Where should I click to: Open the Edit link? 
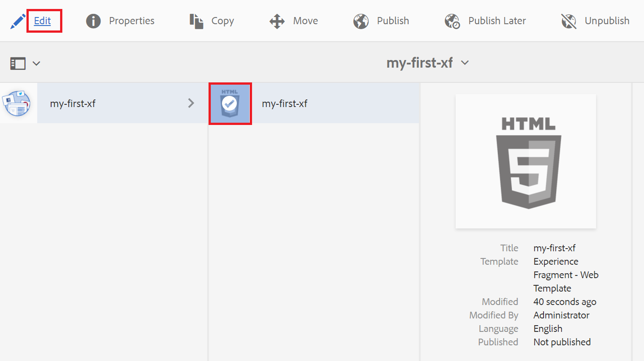43,21
